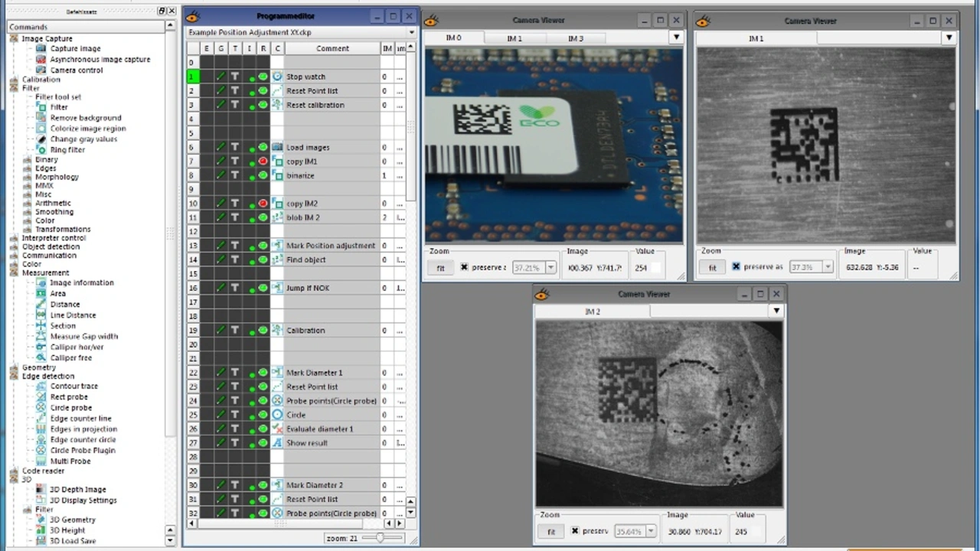Click the Load images step icon
This screenshot has height=551, width=980.
[x=277, y=147]
